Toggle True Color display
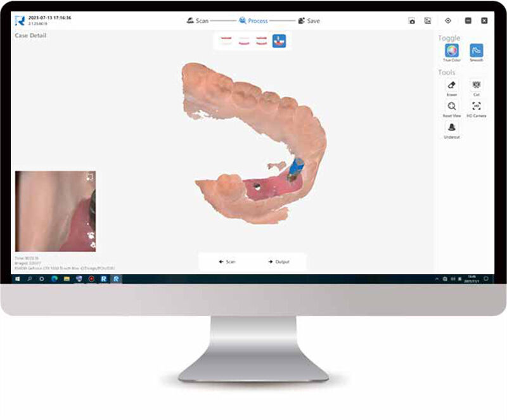507x420 pixels. point(451,50)
